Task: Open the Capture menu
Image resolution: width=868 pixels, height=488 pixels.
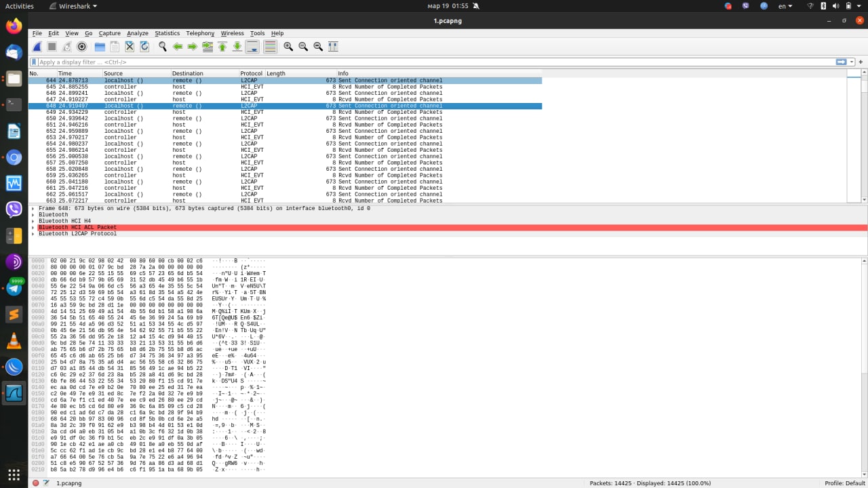Action: [109, 33]
